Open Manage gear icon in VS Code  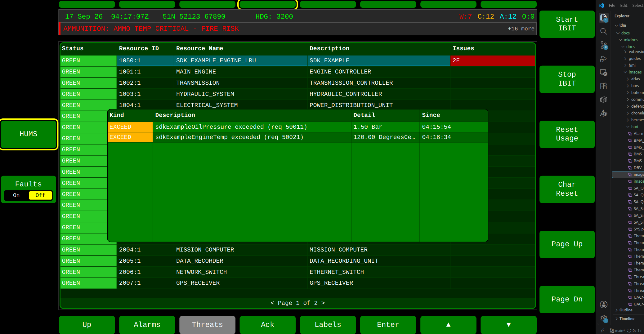[x=603, y=318]
